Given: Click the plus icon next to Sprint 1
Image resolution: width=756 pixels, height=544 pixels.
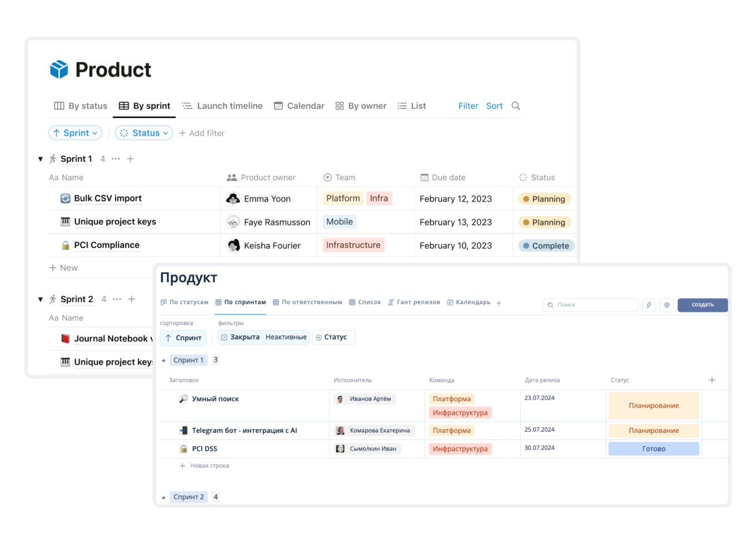Looking at the screenshot, I should click(131, 159).
